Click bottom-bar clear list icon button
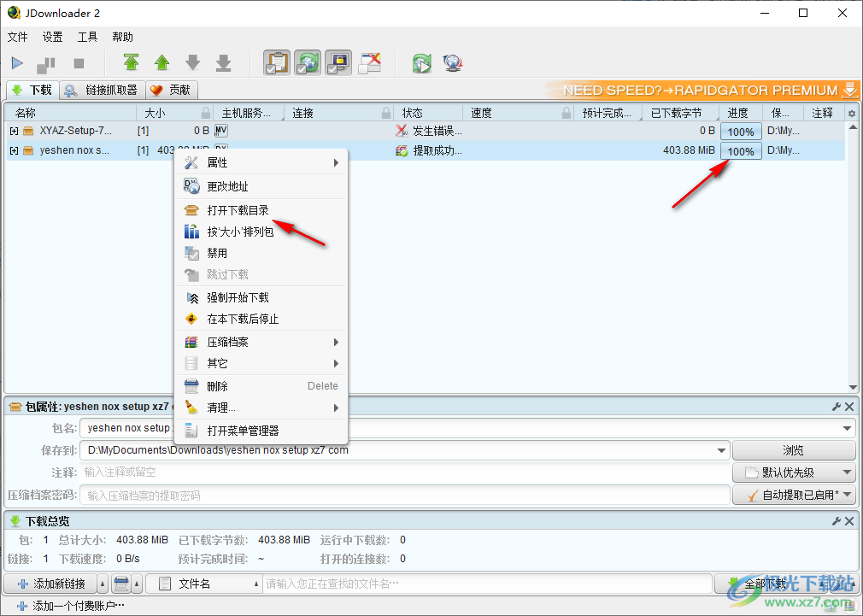Viewport: 863px width, 616px height. (x=121, y=584)
